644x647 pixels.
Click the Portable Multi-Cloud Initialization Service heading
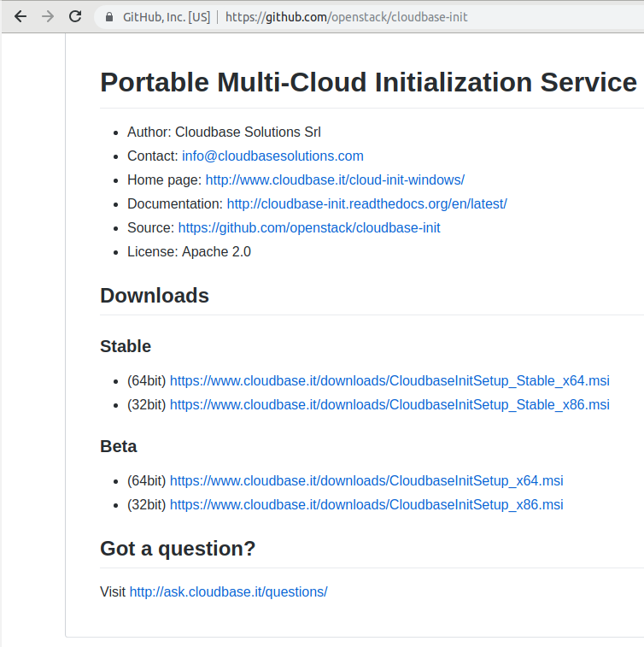coord(369,82)
